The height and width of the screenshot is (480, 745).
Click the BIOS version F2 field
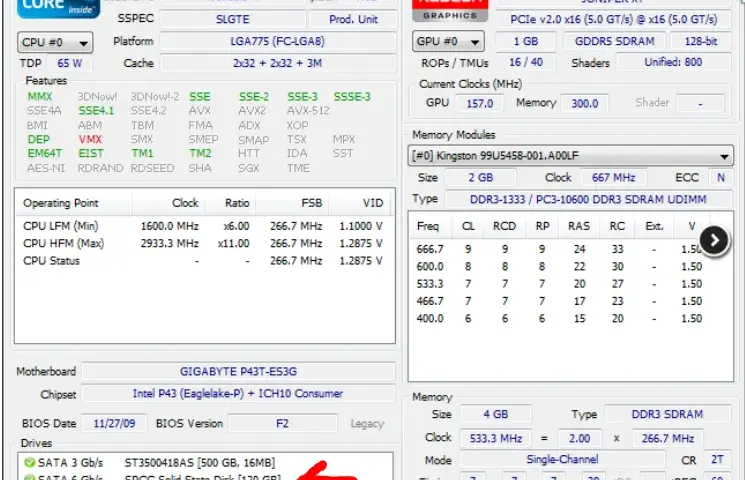[283, 423]
